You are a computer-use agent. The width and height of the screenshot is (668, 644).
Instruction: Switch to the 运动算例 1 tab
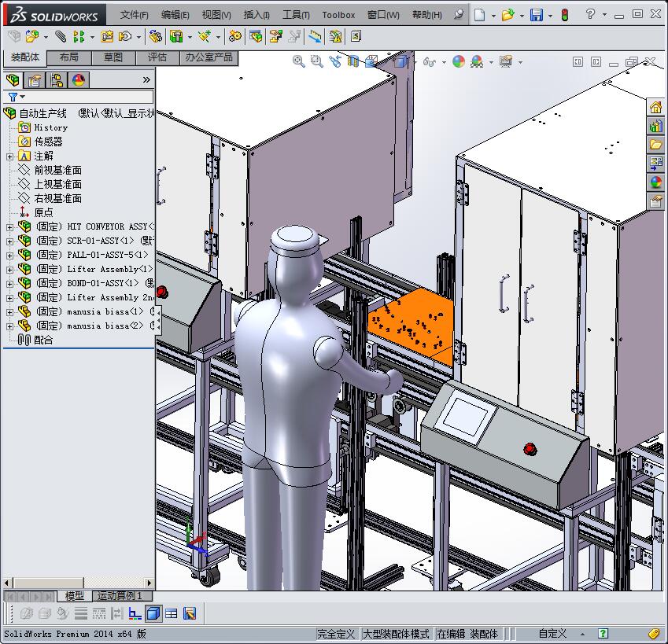click(x=120, y=596)
